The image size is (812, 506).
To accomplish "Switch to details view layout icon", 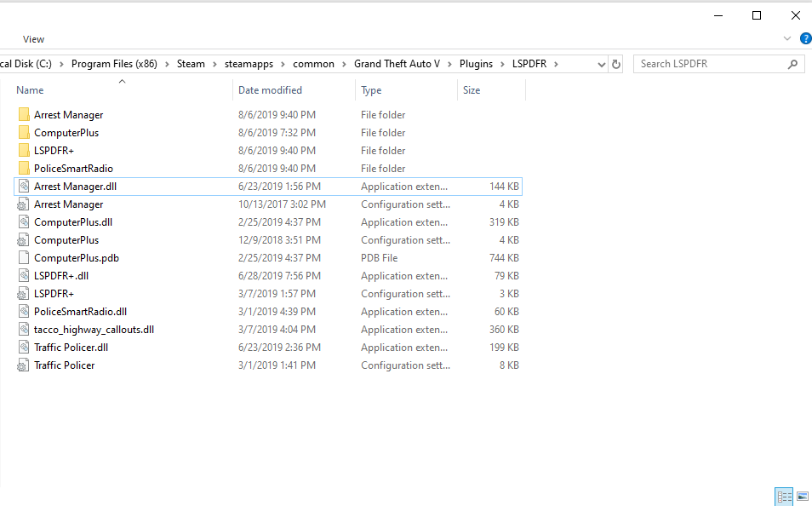I will coord(784,496).
